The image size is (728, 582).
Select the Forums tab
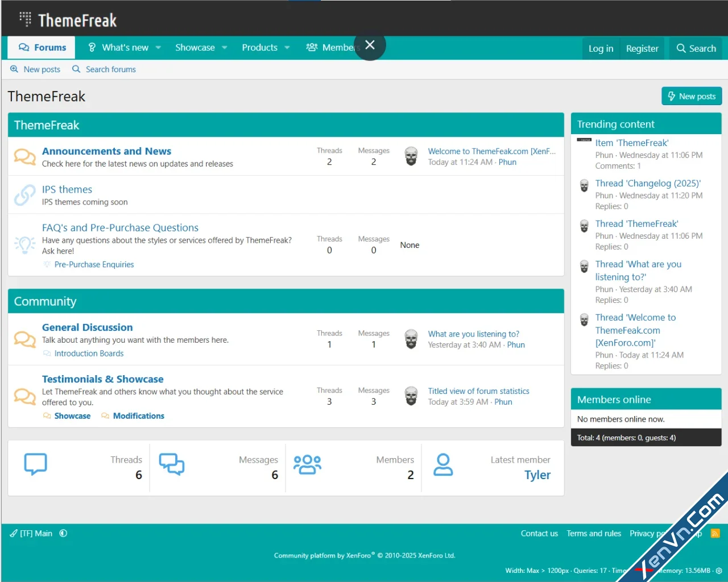pos(42,48)
